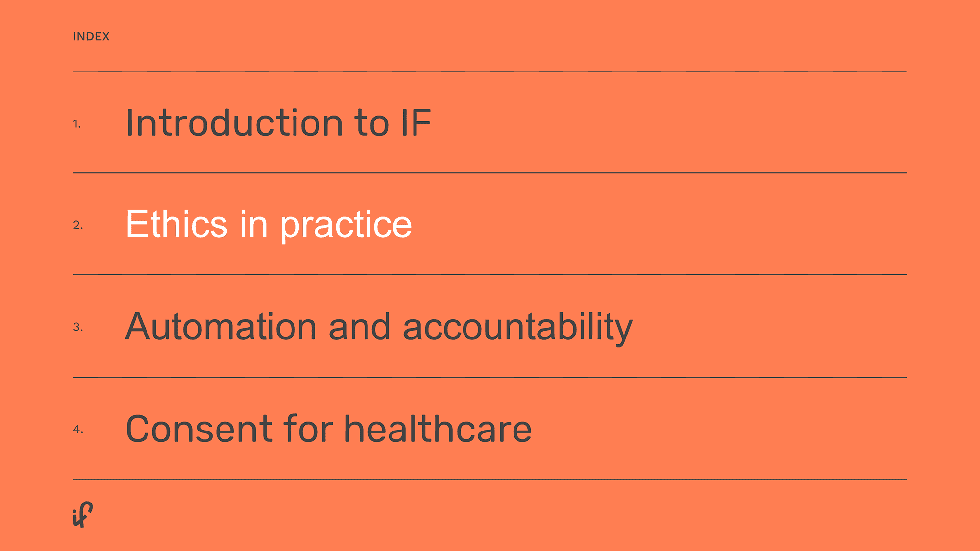This screenshot has width=980, height=551.
Task: Select the divider beneath Automation and accountability
Action: point(490,377)
